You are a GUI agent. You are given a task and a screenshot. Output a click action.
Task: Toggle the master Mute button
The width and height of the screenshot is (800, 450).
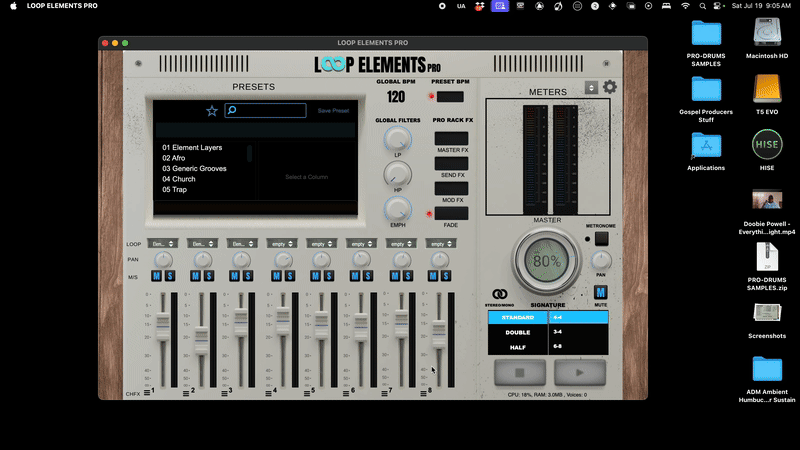pyautogui.click(x=601, y=292)
